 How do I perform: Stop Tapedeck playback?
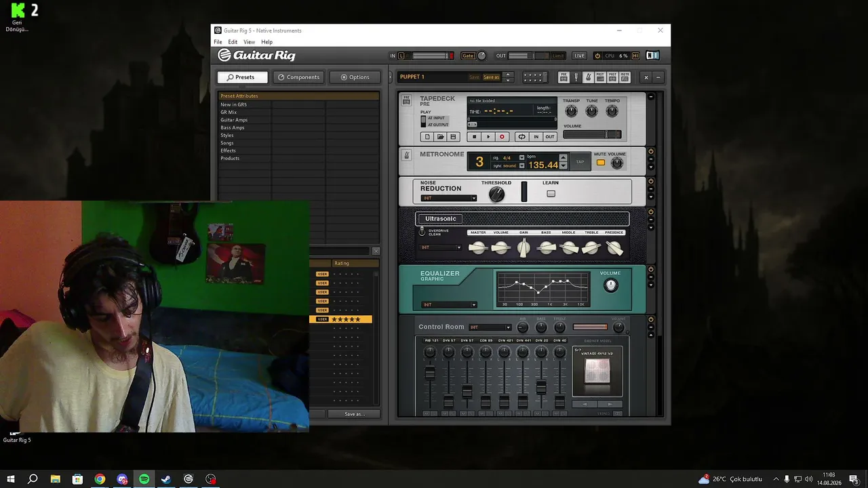pos(475,137)
